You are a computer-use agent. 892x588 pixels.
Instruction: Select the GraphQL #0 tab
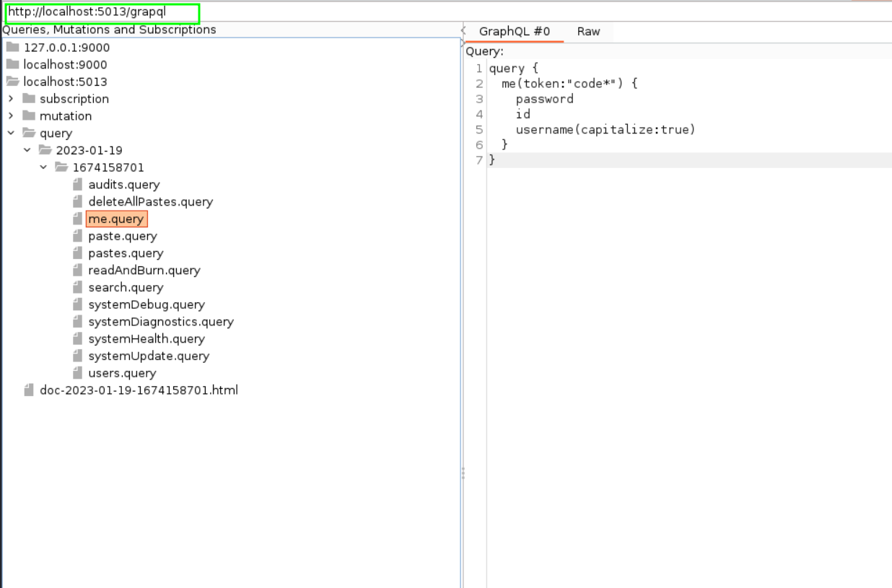pos(514,32)
